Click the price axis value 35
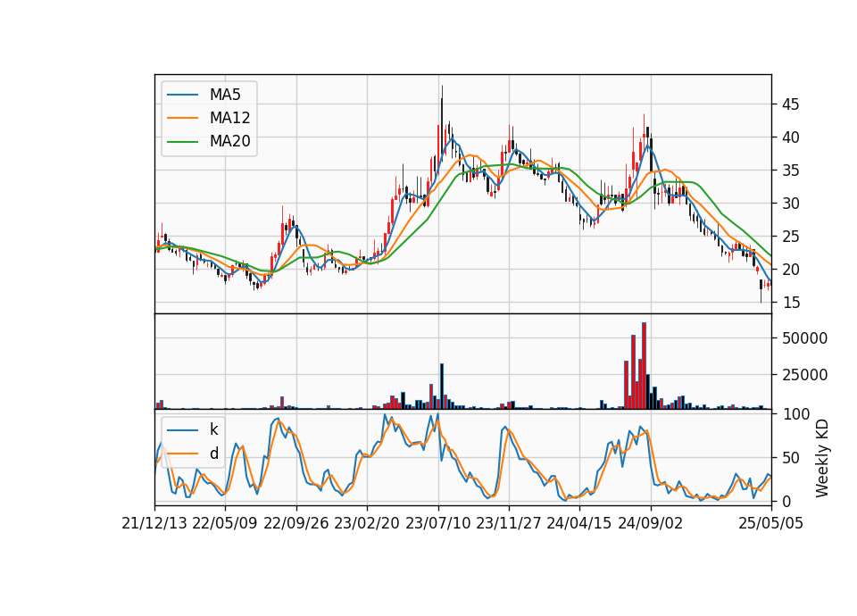Screen dimensions: 857x616 pos(791,171)
